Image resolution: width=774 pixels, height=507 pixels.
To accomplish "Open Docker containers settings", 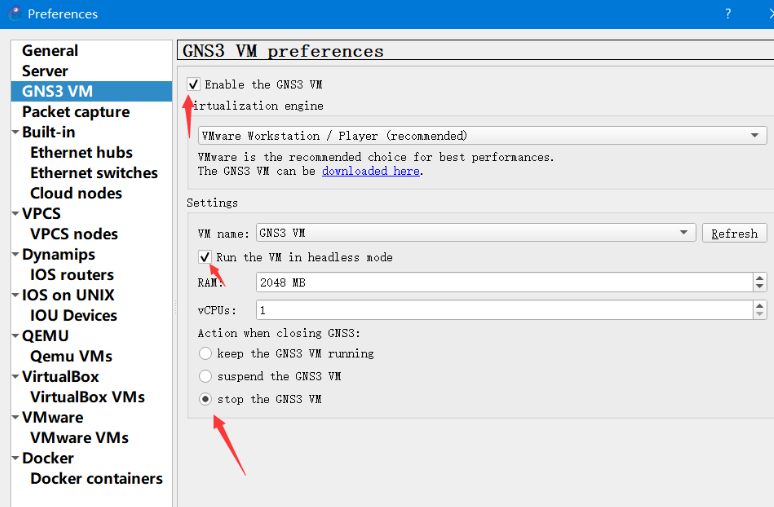I will (96, 478).
